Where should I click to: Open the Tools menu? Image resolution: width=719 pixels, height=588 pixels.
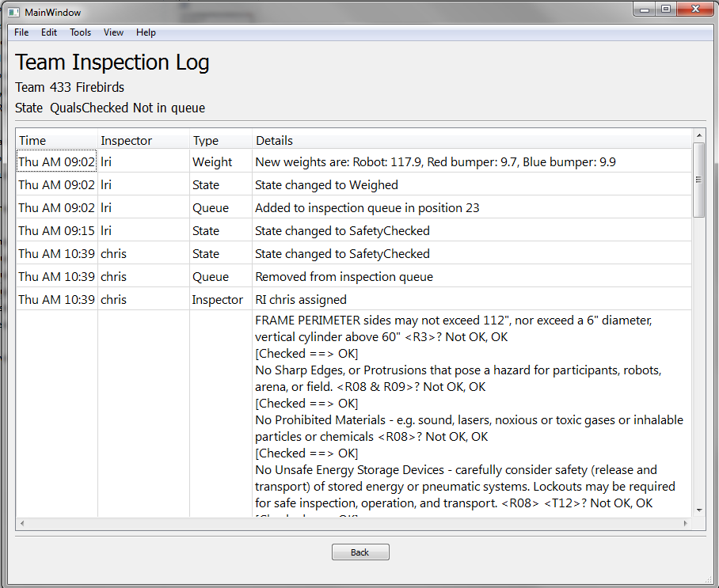80,32
